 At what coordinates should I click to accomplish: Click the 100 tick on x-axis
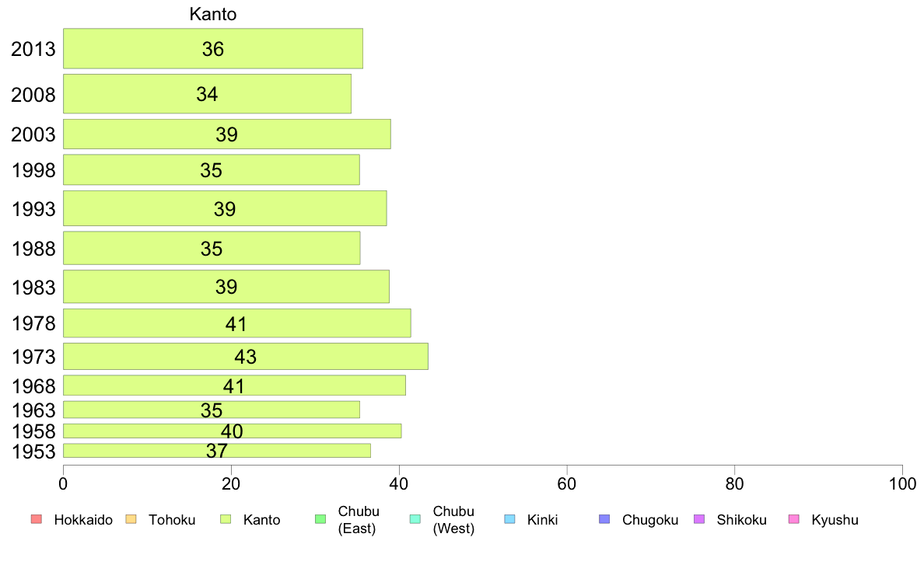902,484
